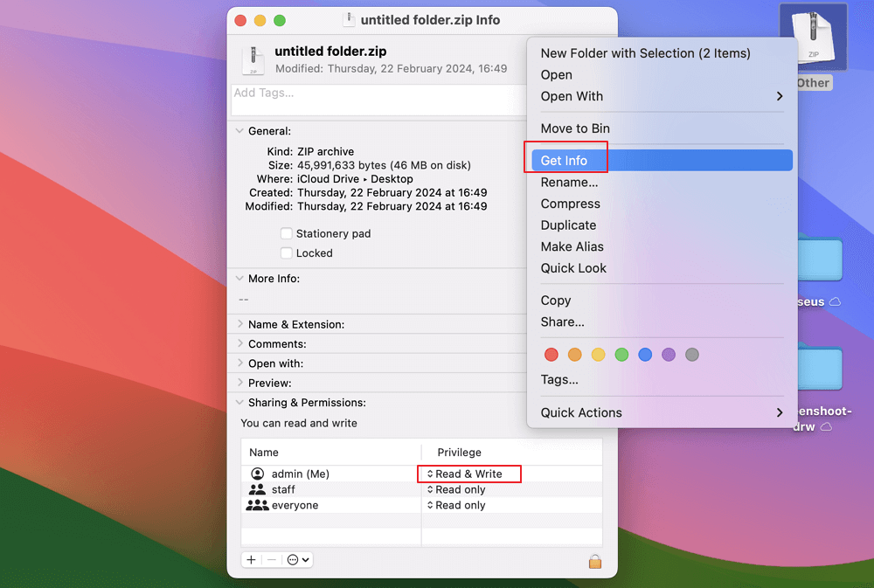Open the Quick Actions submenu
This screenshot has height=588, width=874.
pyautogui.click(x=662, y=412)
